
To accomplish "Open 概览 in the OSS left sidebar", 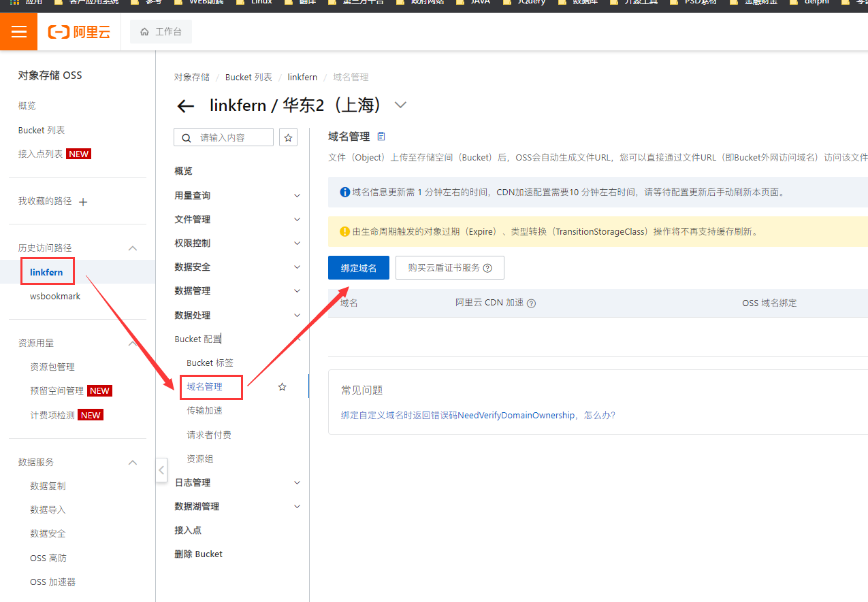I will click(x=27, y=106).
